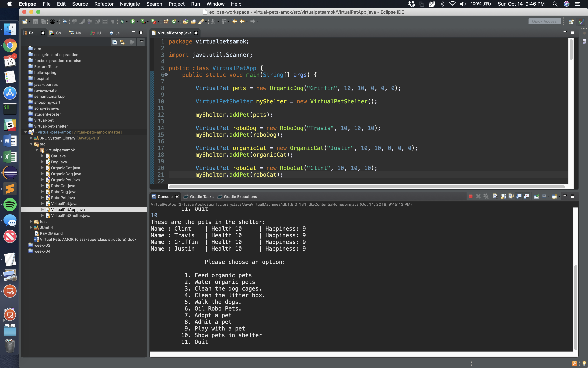Toggle Show Console on standard out change

coord(519,196)
